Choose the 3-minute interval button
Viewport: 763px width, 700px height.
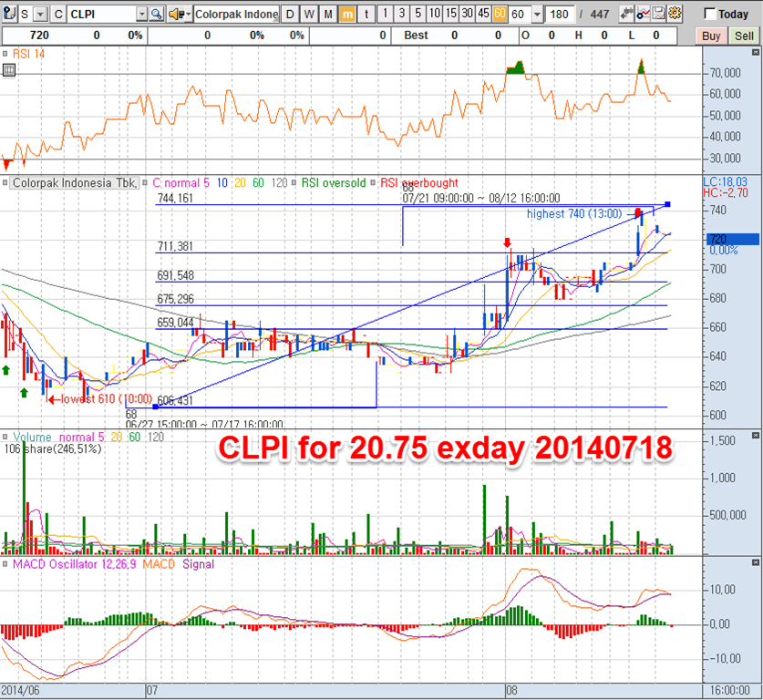[402, 14]
